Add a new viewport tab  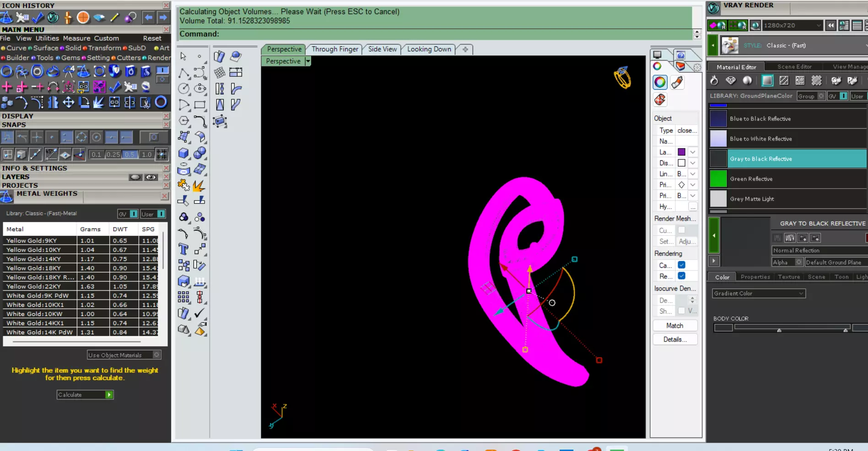465,49
